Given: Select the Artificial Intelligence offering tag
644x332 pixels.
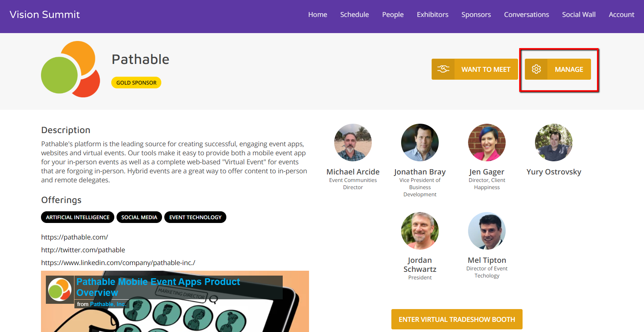Looking at the screenshot, I should click(x=77, y=217).
